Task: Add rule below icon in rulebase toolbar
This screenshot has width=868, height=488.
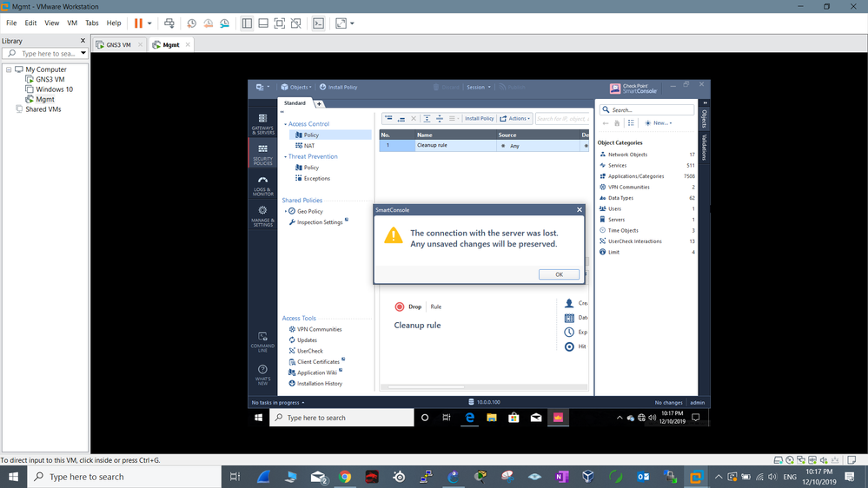Action: tap(401, 118)
